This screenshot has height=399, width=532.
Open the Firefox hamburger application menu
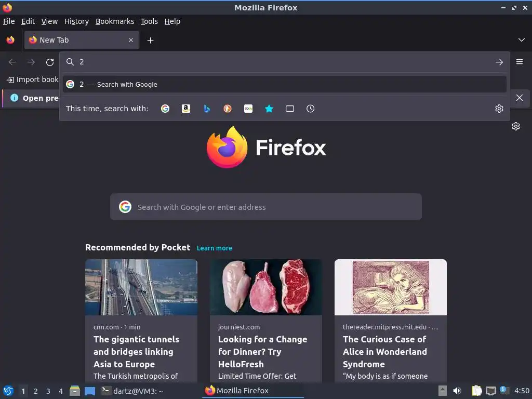(520, 62)
